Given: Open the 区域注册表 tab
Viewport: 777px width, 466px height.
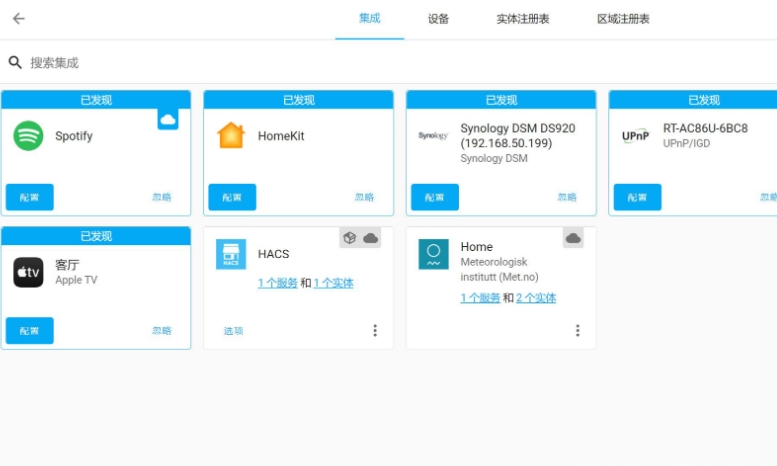Looking at the screenshot, I should point(623,19).
